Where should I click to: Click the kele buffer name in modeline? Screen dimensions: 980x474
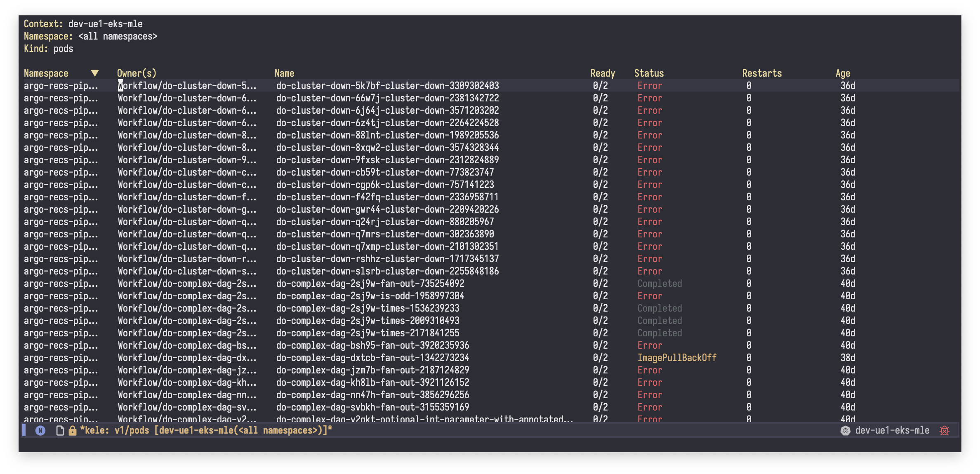pos(206,431)
